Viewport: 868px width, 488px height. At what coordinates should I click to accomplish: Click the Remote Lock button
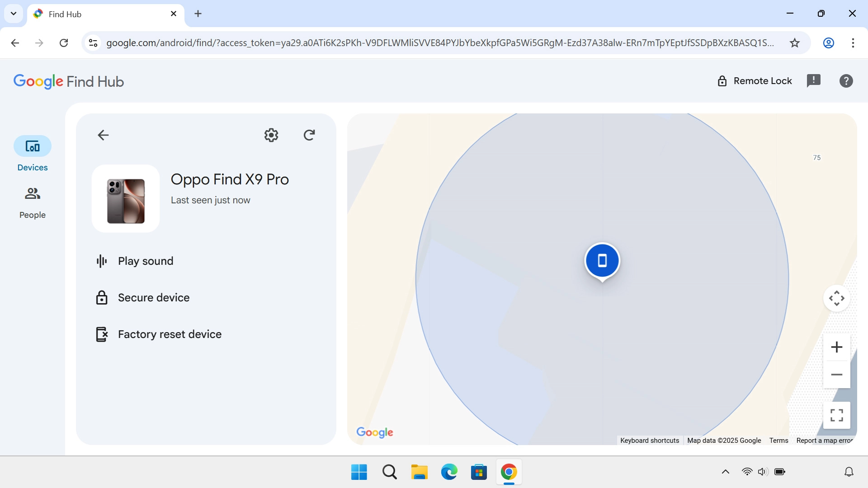[755, 81]
